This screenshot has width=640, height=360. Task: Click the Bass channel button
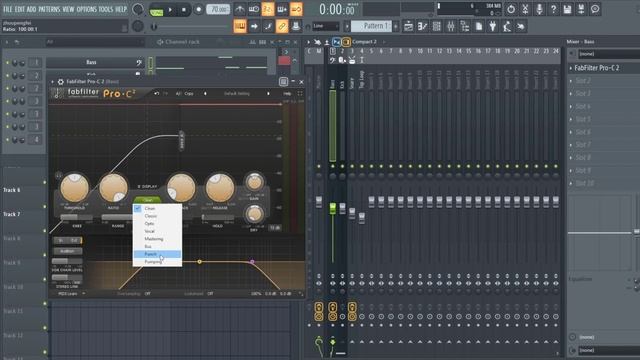(91, 62)
